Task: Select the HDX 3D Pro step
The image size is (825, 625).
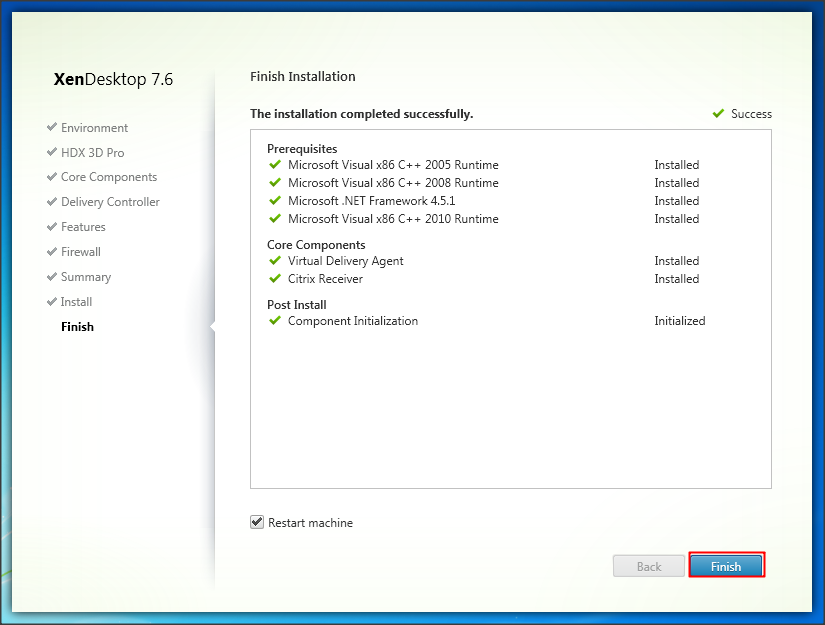Action: [x=92, y=153]
